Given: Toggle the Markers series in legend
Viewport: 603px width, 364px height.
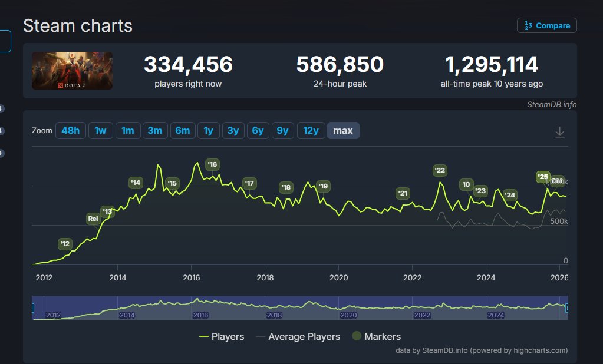Looking at the screenshot, I should click(x=377, y=337).
